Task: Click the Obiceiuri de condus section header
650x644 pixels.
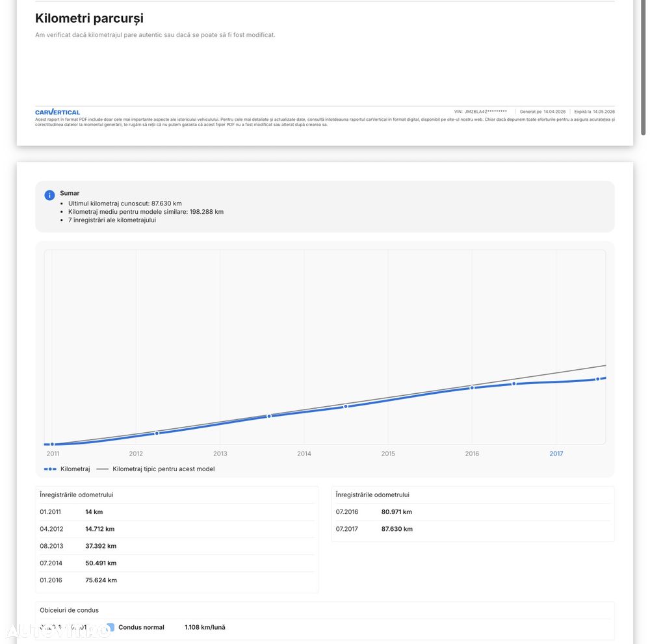Action: pyautogui.click(x=69, y=610)
